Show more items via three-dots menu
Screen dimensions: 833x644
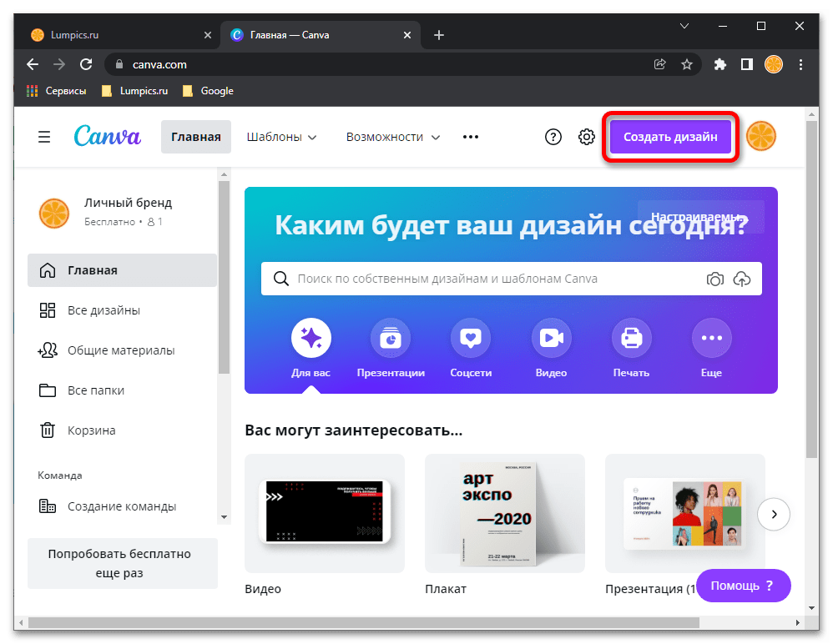pos(471,137)
